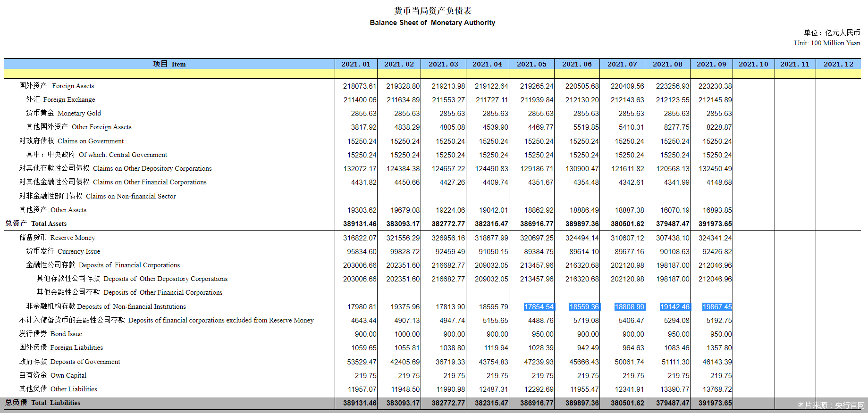Select the Currency Issue row label
Image resolution: width=868 pixels, height=413 pixels.
point(63,251)
